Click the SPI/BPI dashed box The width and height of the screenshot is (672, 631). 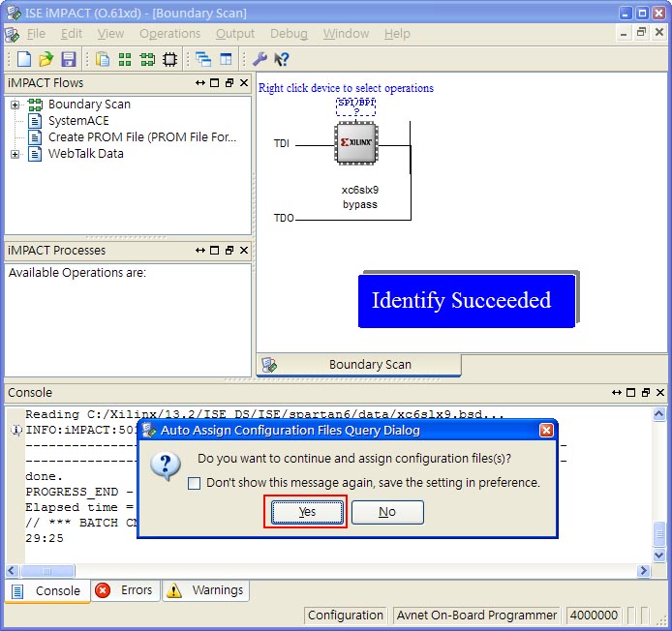[355, 106]
